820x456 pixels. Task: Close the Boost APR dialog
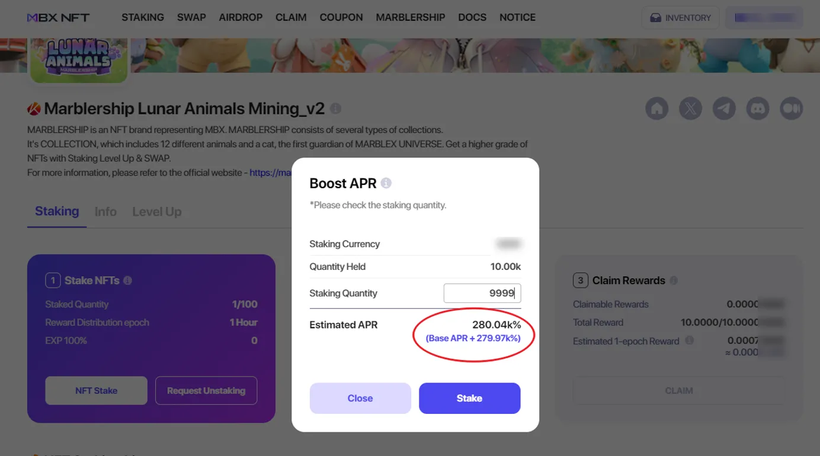[x=360, y=398]
